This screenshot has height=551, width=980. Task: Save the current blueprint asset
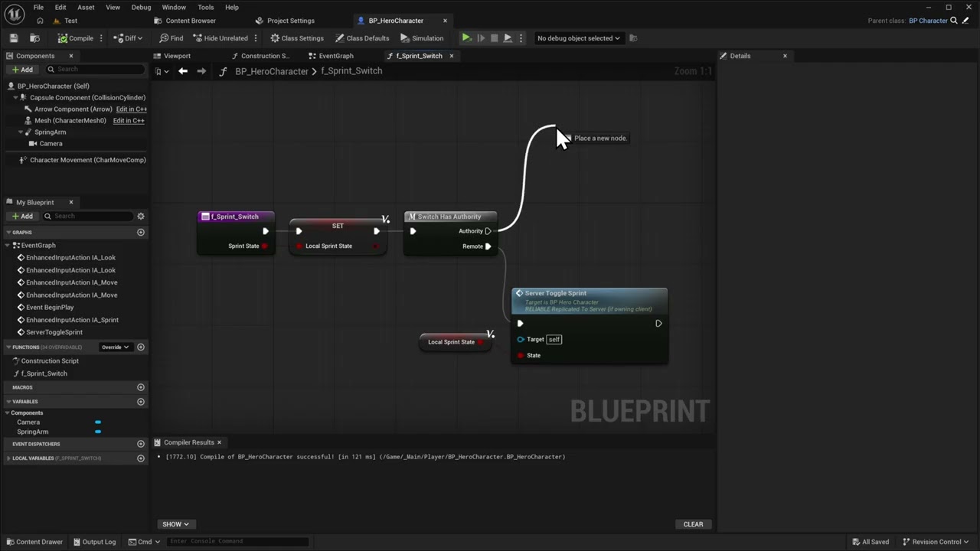[14, 38]
